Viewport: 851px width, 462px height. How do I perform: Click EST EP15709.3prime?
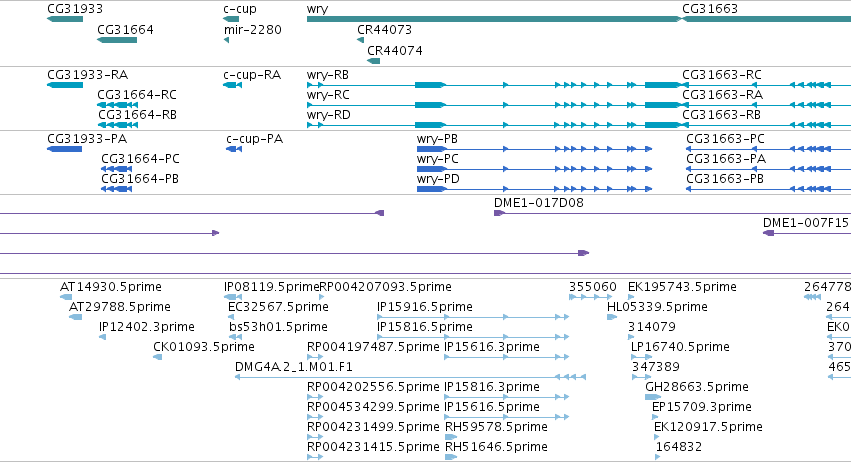(655, 417)
